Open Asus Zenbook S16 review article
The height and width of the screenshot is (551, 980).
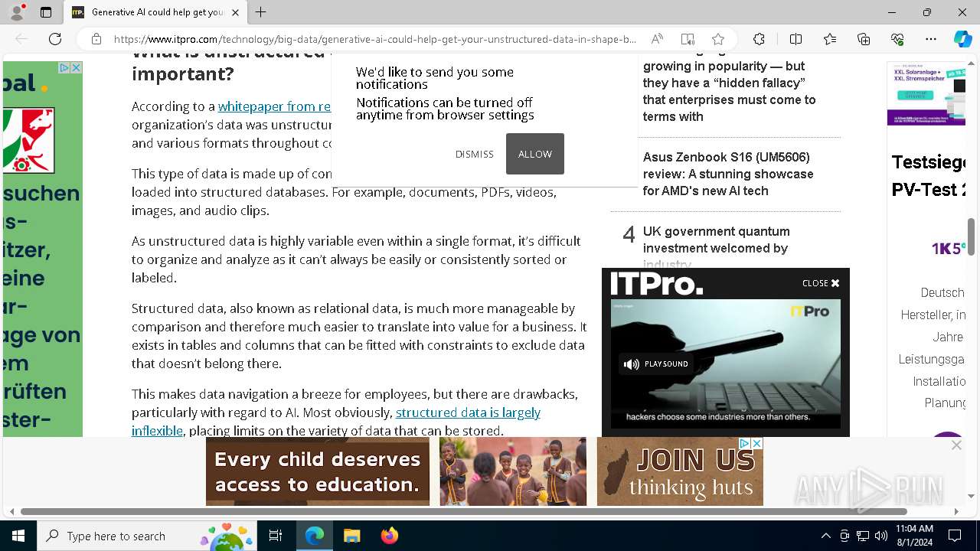pyautogui.click(x=728, y=174)
